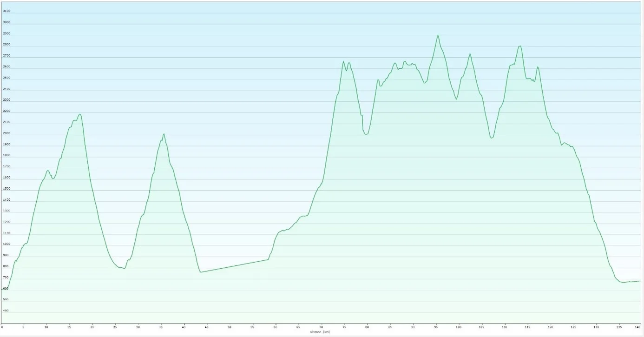Click the 400 elevation axis label

point(6,311)
